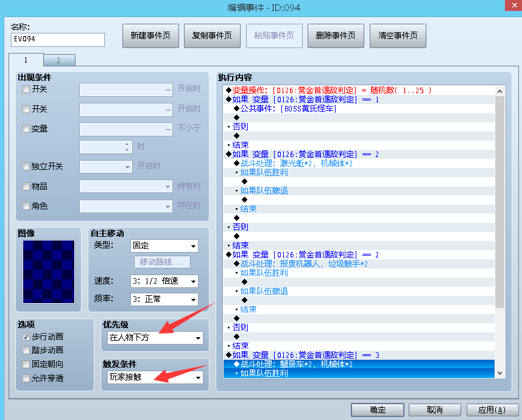Cancel the dialog with 取消

pyautogui.click(x=434, y=410)
